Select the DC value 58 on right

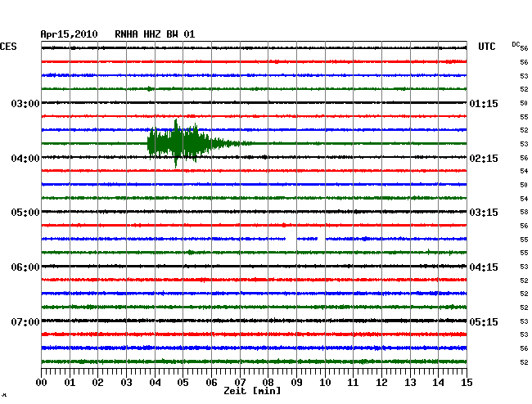(524, 212)
